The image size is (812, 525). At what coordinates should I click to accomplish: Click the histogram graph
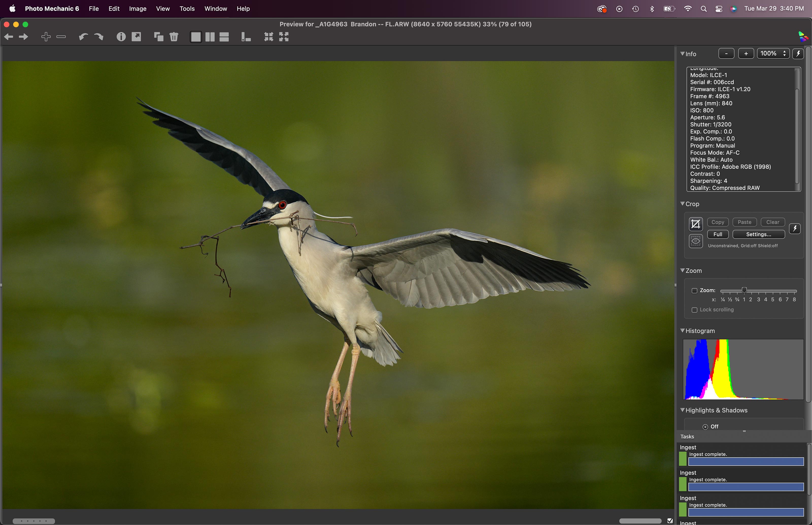coord(743,369)
